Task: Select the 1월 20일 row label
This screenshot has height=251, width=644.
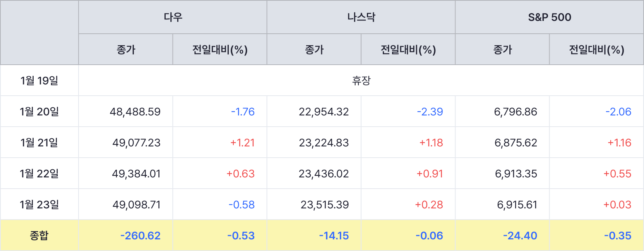Action: tap(39, 112)
